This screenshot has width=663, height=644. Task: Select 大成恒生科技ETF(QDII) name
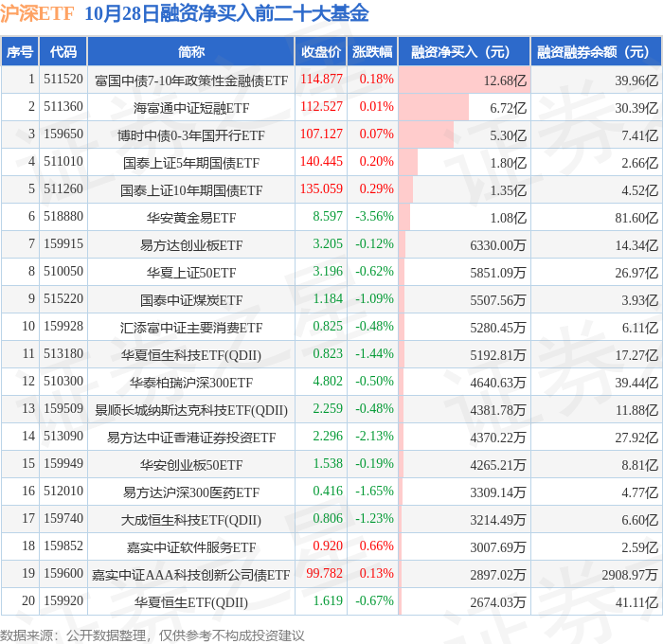click(x=191, y=520)
